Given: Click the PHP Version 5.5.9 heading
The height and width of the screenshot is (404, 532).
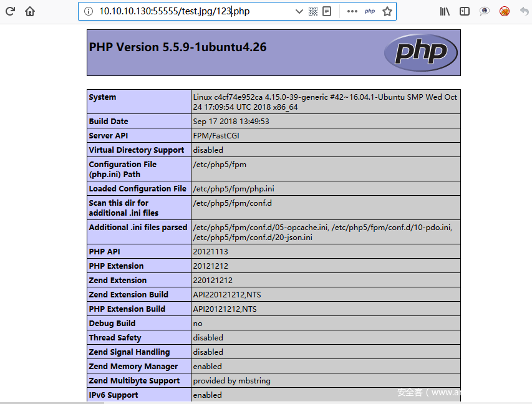Looking at the screenshot, I should tap(178, 47).
